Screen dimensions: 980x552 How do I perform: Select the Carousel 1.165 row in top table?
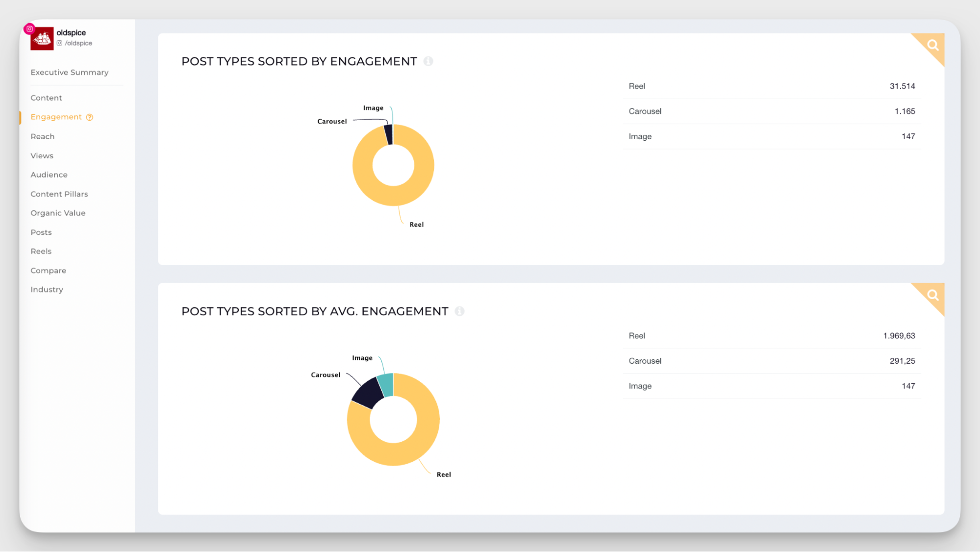pos(771,111)
